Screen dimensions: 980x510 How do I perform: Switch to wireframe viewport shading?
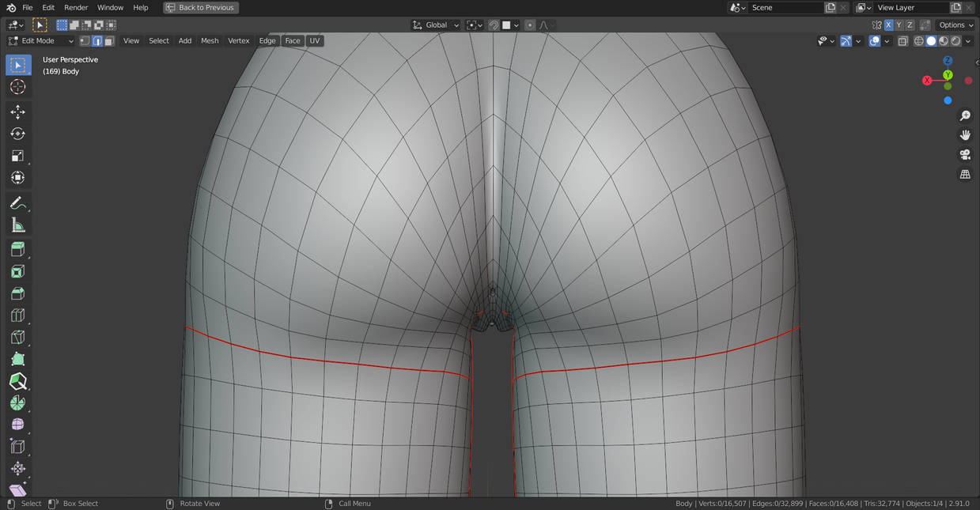coord(919,41)
